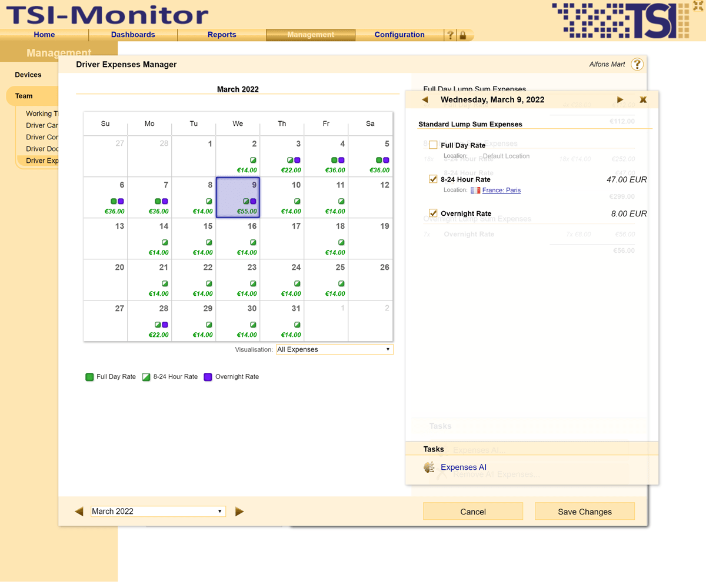Select Devices in the Management sidebar

(x=28, y=75)
